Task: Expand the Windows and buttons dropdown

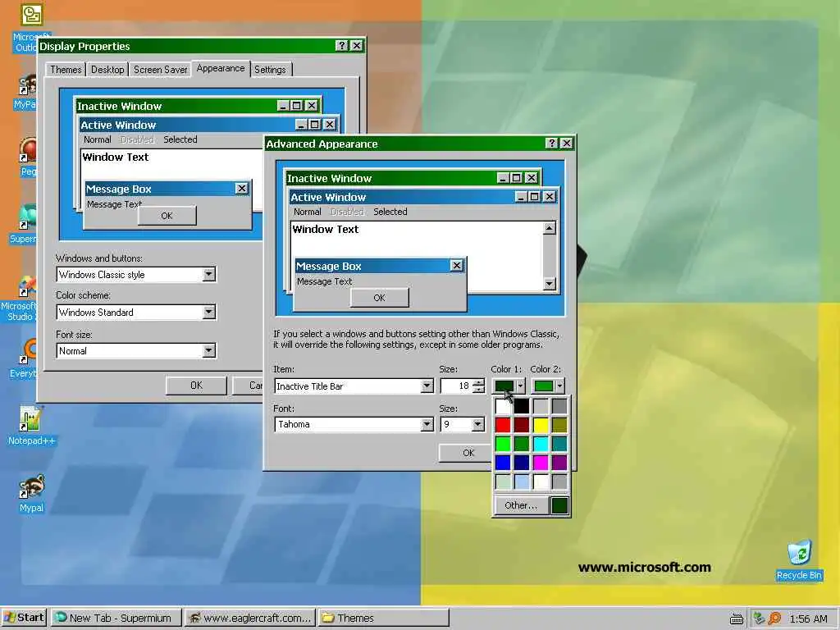Action: tap(209, 274)
